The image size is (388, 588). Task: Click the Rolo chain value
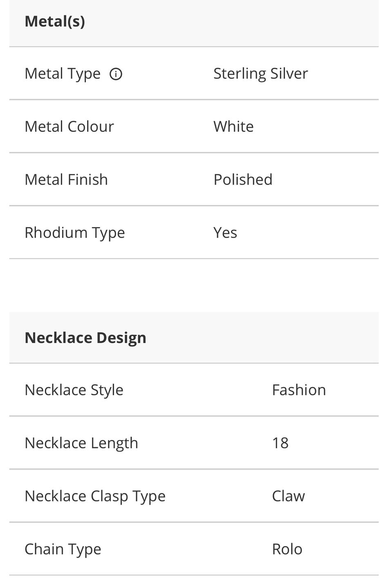tap(287, 549)
